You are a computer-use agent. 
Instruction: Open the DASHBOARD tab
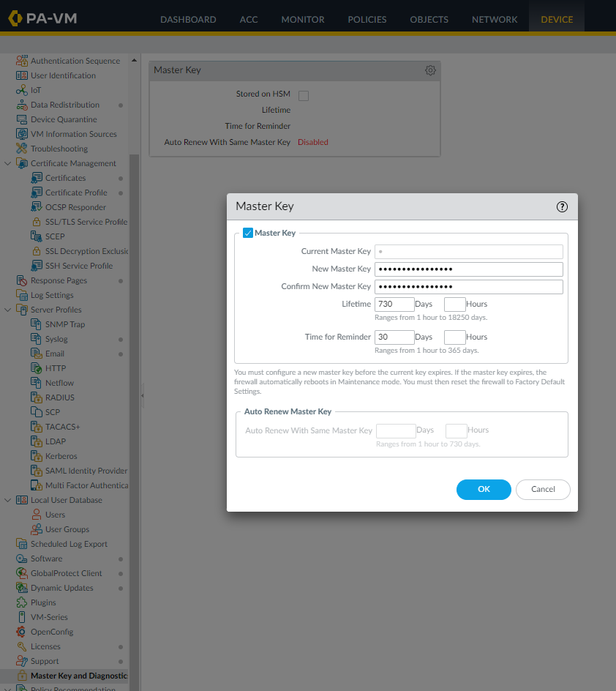tap(188, 19)
